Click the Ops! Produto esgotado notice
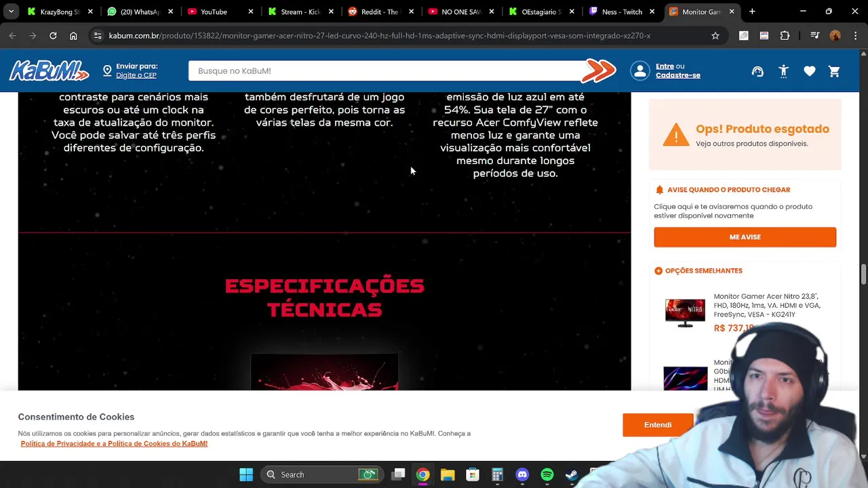This screenshot has width=868, height=488. (x=745, y=134)
